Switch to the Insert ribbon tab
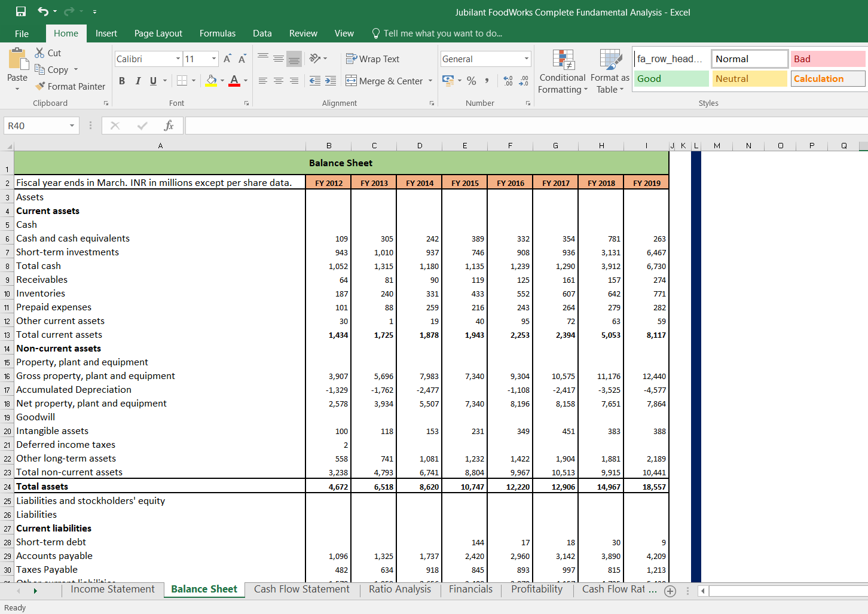The width and height of the screenshot is (868, 614). [x=106, y=33]
